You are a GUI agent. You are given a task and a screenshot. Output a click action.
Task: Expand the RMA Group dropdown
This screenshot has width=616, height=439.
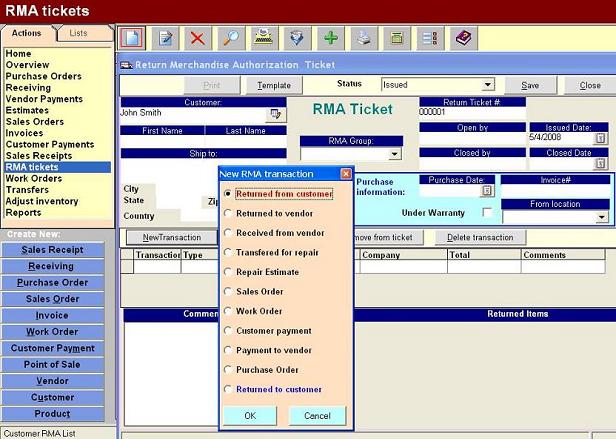pos(393,154)
